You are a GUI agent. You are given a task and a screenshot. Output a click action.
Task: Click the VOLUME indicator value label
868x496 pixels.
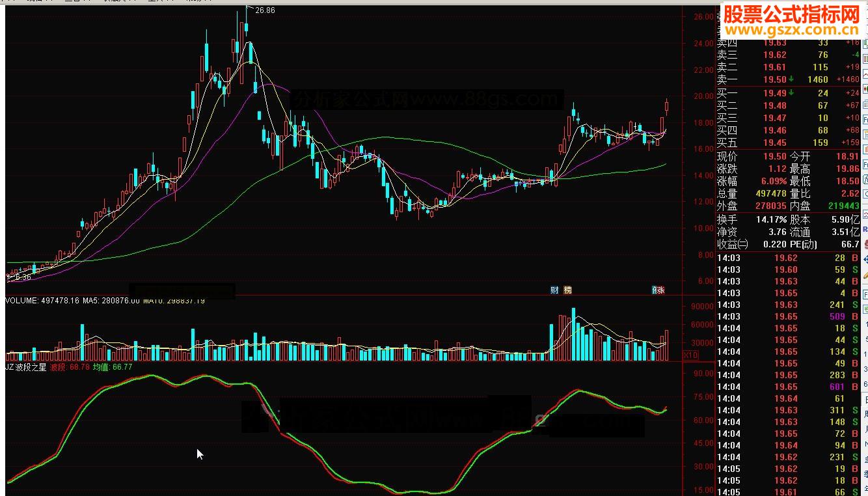pos(42,301)
